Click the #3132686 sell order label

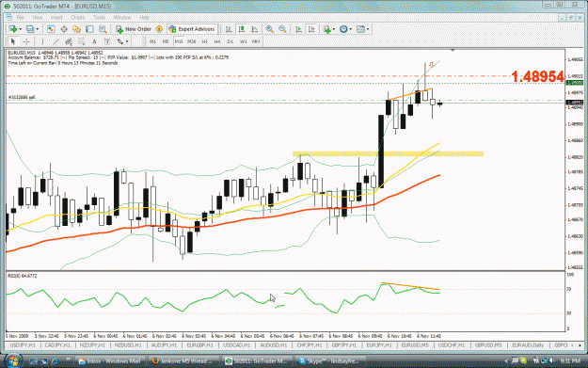tap(22, 97)
